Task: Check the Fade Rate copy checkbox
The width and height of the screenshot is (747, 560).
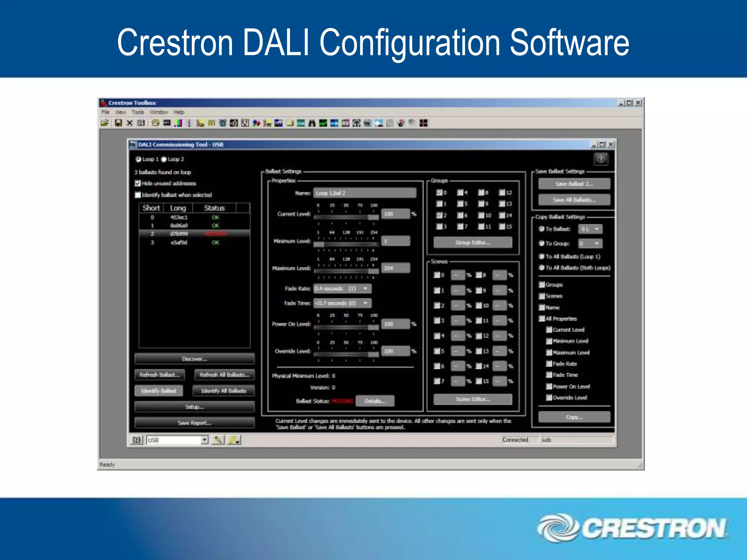Action: tap(549, 364)
